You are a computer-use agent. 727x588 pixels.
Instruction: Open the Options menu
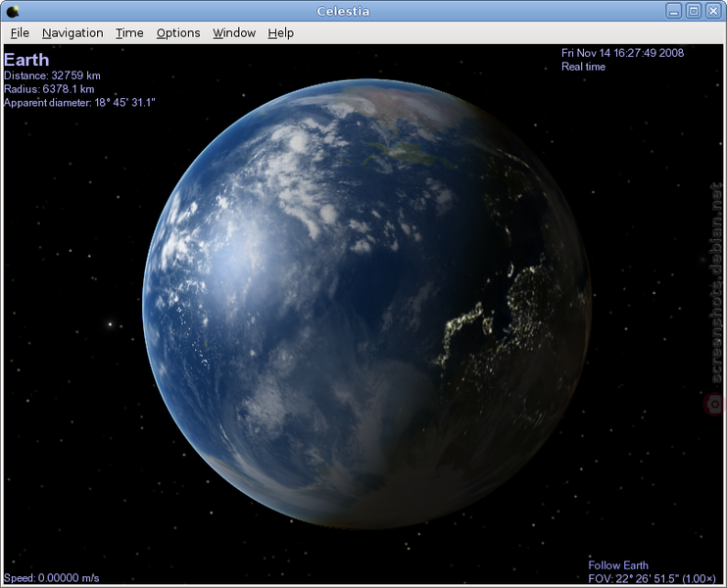pyautogui.click(x=178, y=33)
